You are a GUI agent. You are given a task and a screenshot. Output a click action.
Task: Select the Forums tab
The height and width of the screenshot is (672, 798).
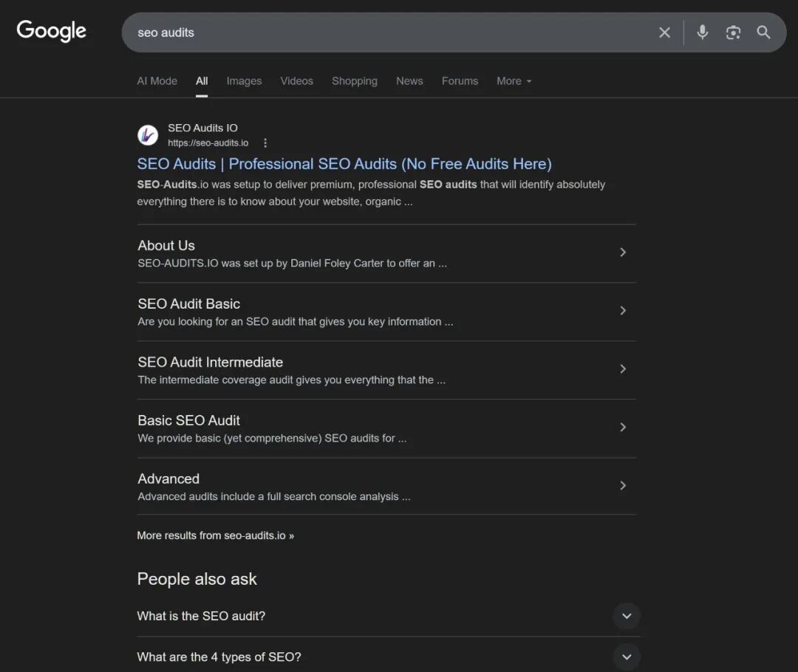pos(460,81)
